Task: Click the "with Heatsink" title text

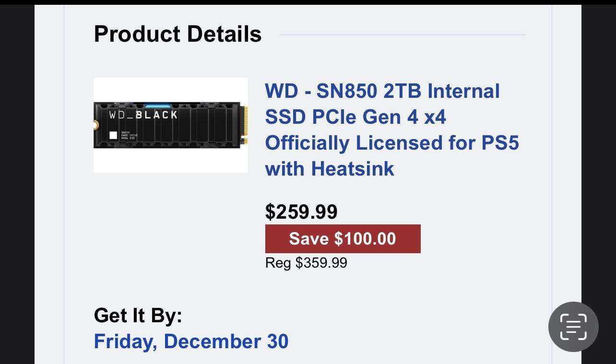Action: point(330,169)
